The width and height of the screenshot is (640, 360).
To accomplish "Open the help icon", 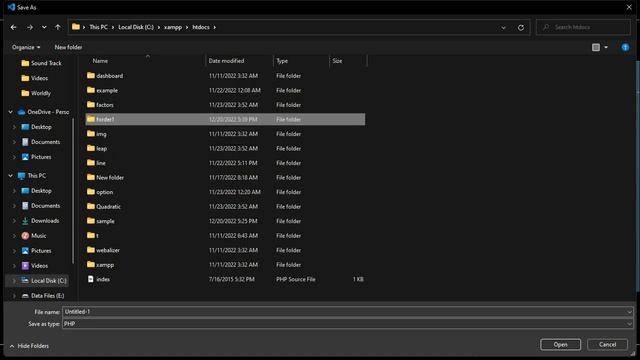I will click(625, 47).
